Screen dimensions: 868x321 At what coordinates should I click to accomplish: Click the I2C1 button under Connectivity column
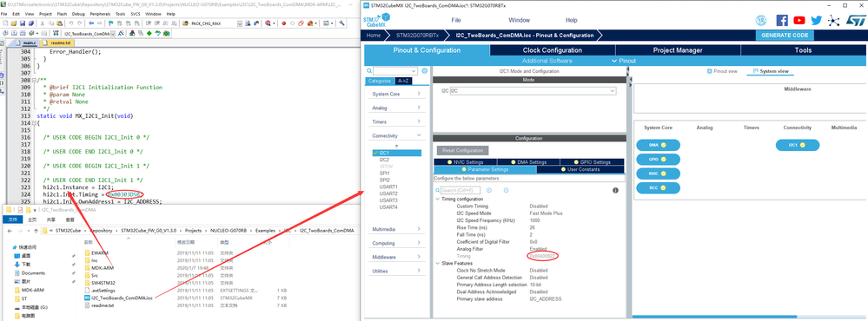(x=797, y=145)
